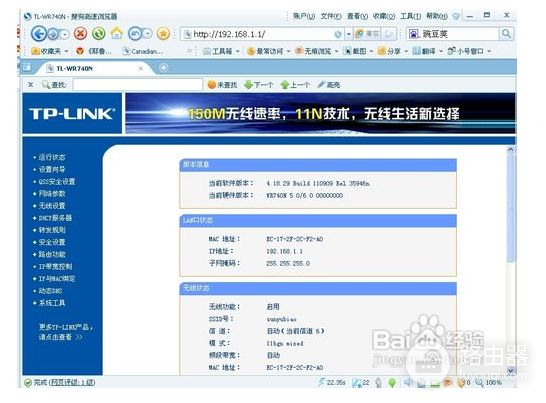Expand 系统工具 in the router sidebar
The image size is (546, 403).
pos(52,303)
